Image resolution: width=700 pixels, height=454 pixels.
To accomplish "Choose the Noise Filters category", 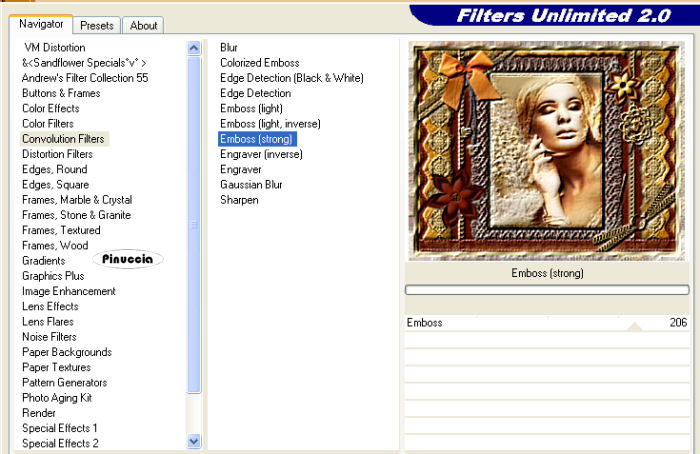I will 49,337.
